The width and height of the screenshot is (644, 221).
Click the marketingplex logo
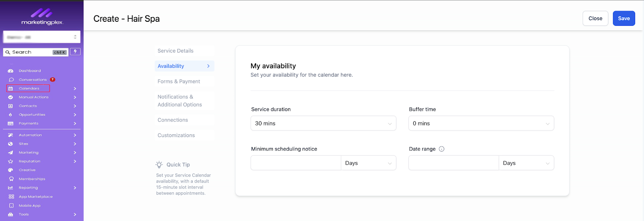(42, 17)
